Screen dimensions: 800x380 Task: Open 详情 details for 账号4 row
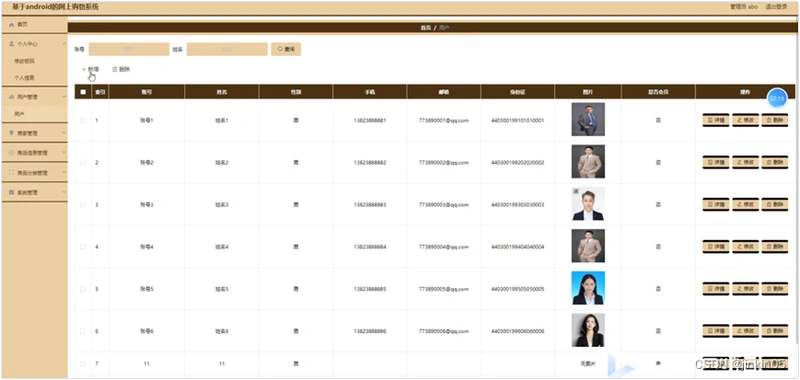(x=716, y=246)
